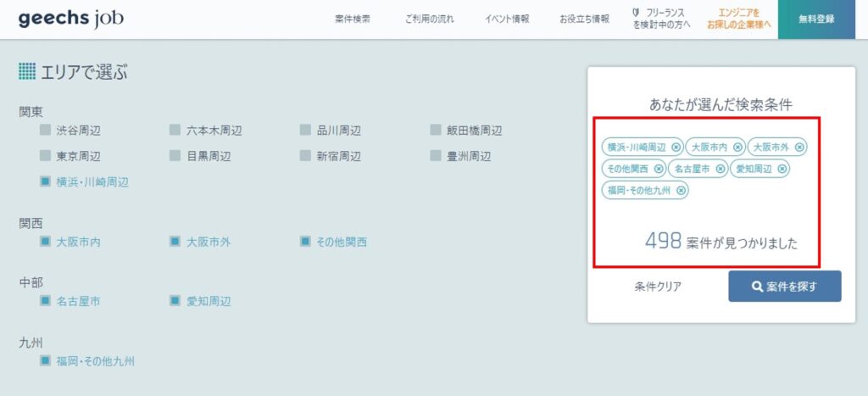Check the 六本木周辺 checkbox
The height and width of the screenshot is (396, 868).
[x=175, y=130]
